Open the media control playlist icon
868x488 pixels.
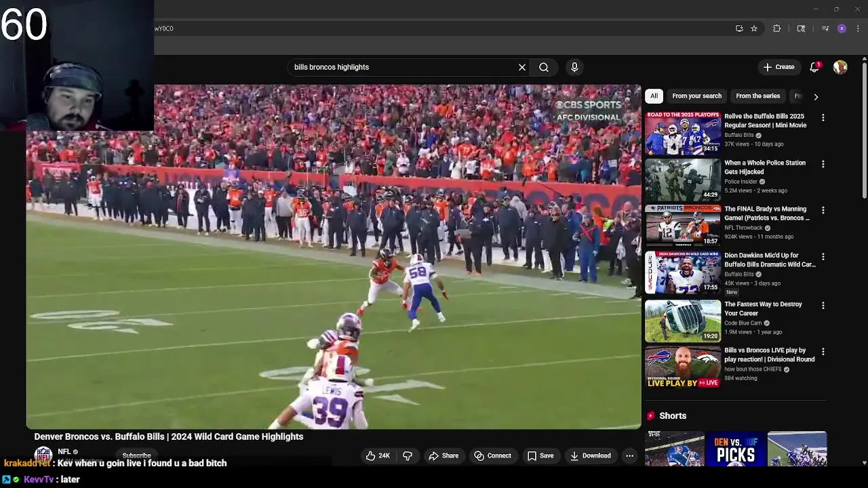[x=825, y=28]
